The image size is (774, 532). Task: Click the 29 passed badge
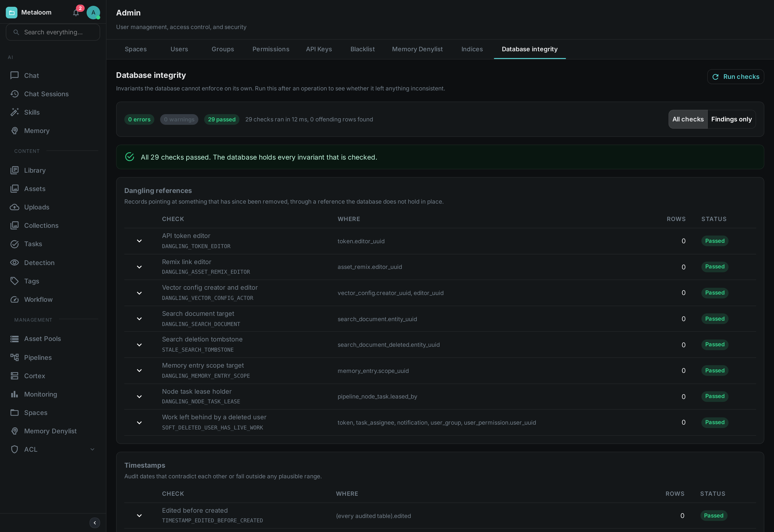pyautogui.click(x=222, y=119)
